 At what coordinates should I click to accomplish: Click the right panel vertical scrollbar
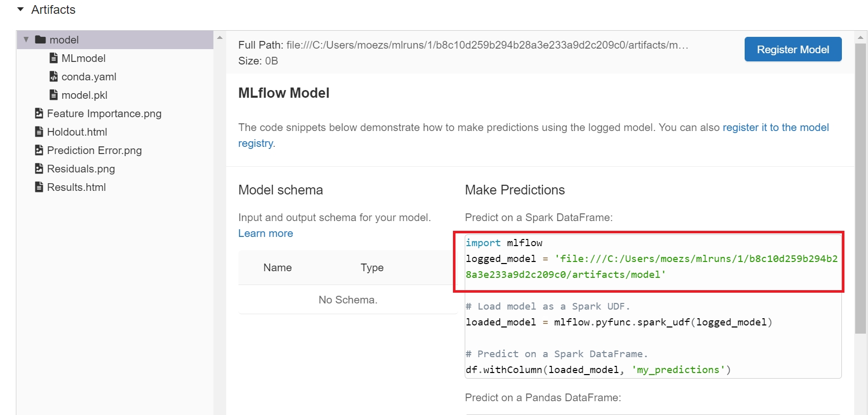(x=860, y=189)
